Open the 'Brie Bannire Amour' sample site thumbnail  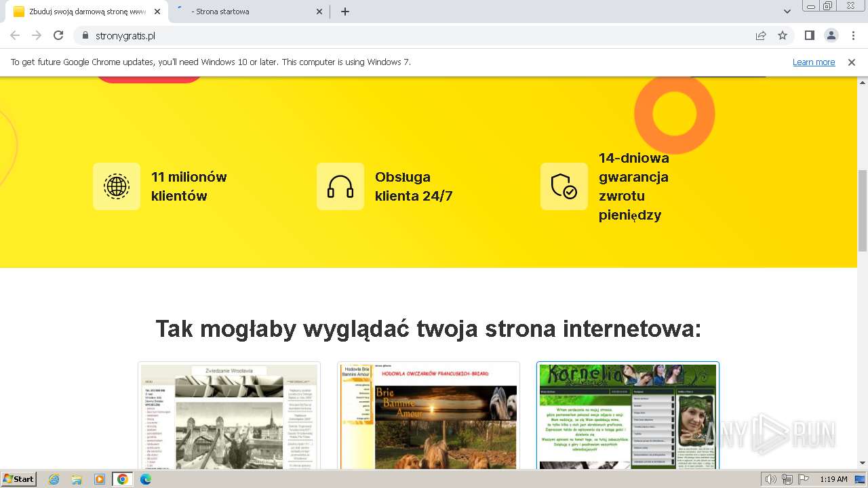pyautogui.click(x=429, y=415)
